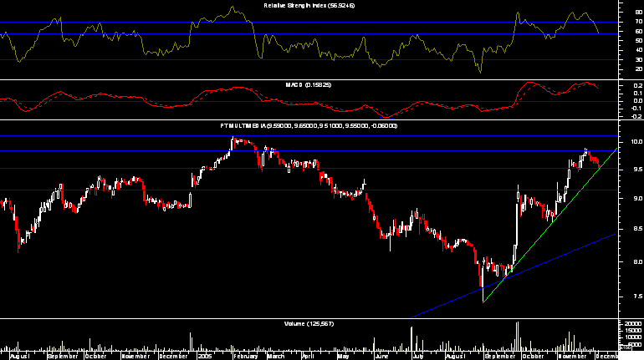Click the 0.1 label on MACD axis
The width and height of the screenshot is (644, 360).
click(x=638, y=94)
